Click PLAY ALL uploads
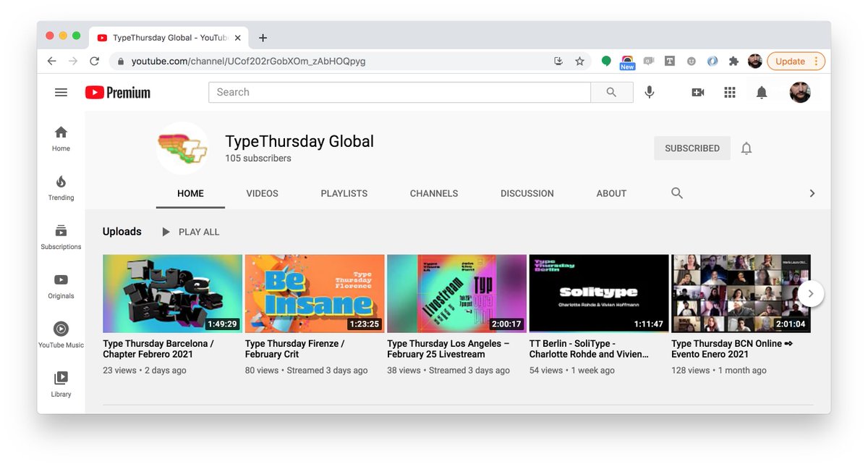The height and width of the screenshot is (467, 868). point(190,232)
